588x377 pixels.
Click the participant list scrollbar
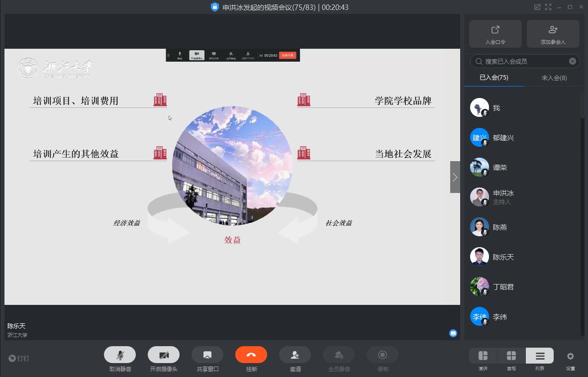[x=583, y=105]
